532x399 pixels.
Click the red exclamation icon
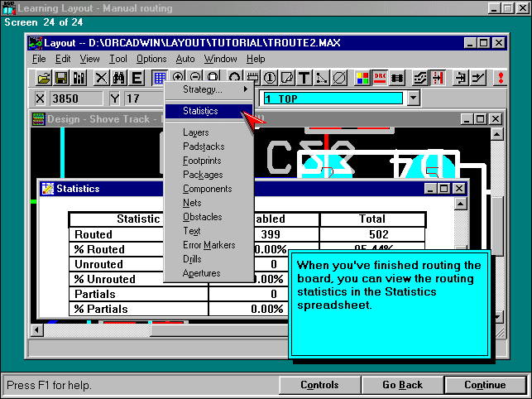click(500, 79)
